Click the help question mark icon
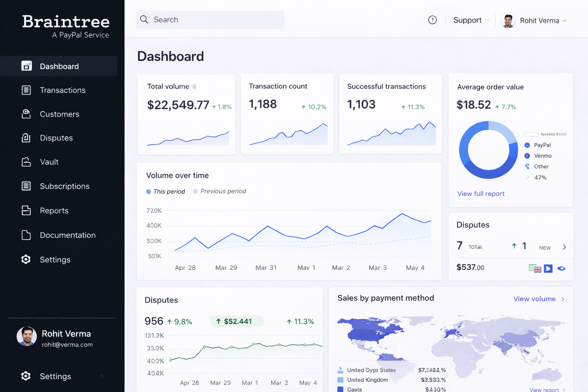The image size is (588, 392). coord(432,20)
